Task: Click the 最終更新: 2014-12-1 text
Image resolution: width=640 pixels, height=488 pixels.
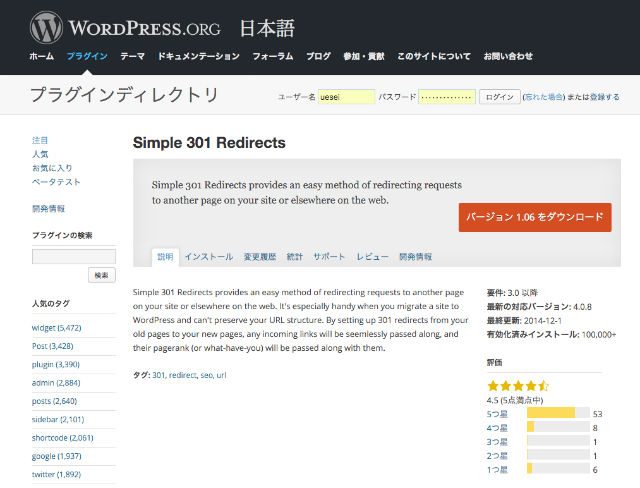Action: click(524, 320)
